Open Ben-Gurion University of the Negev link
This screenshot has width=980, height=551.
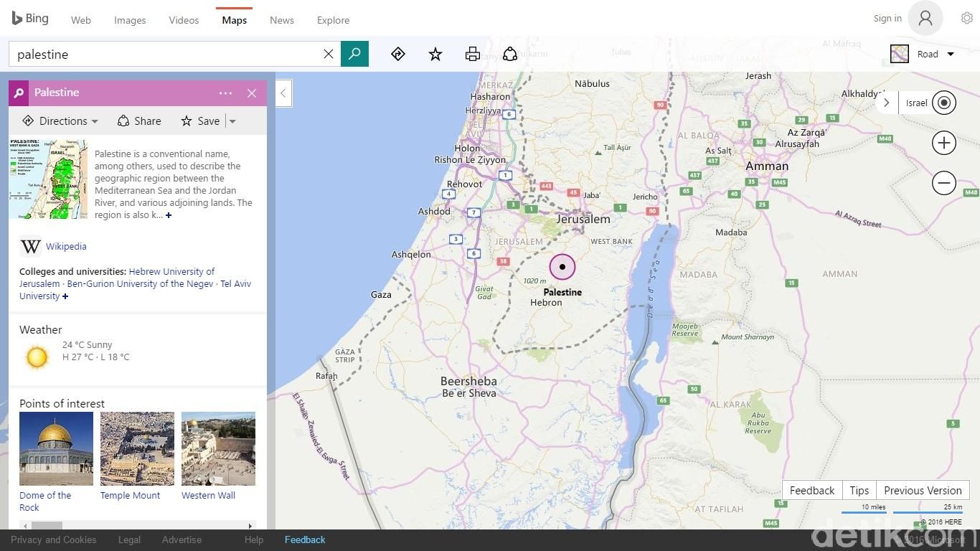point(140,283)
